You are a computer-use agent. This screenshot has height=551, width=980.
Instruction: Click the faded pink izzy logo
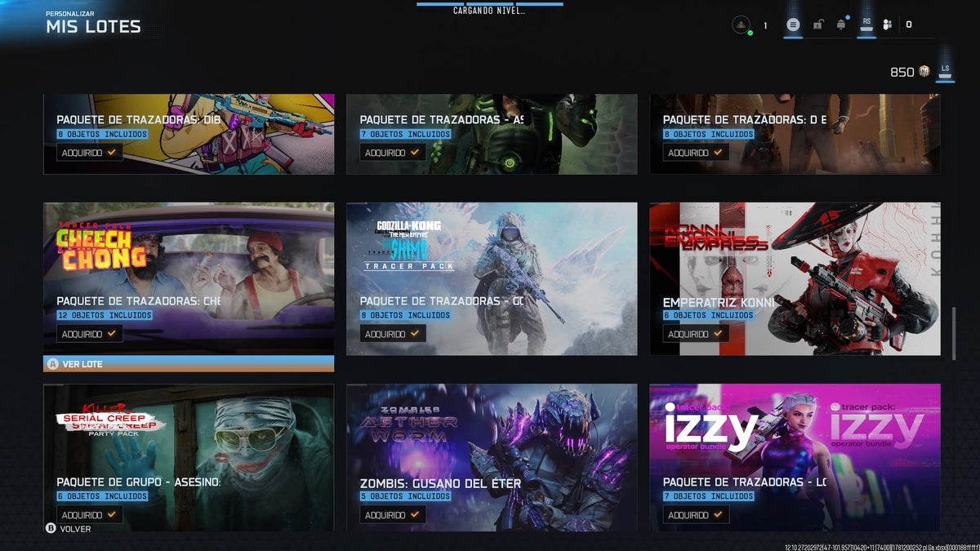(877, 425)
